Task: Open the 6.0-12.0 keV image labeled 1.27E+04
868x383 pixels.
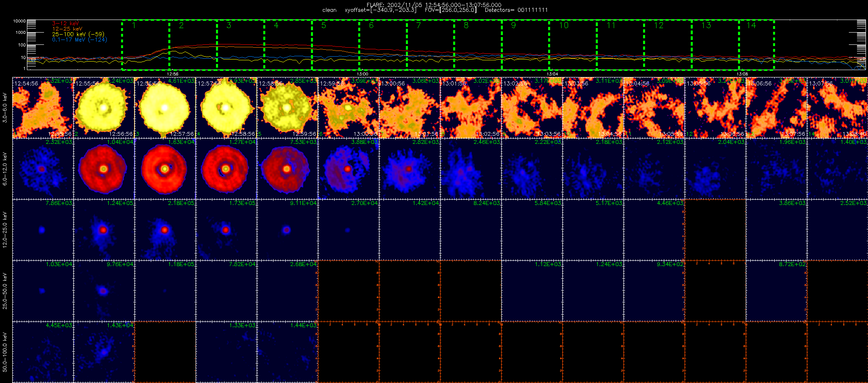Action: [226, 169]
